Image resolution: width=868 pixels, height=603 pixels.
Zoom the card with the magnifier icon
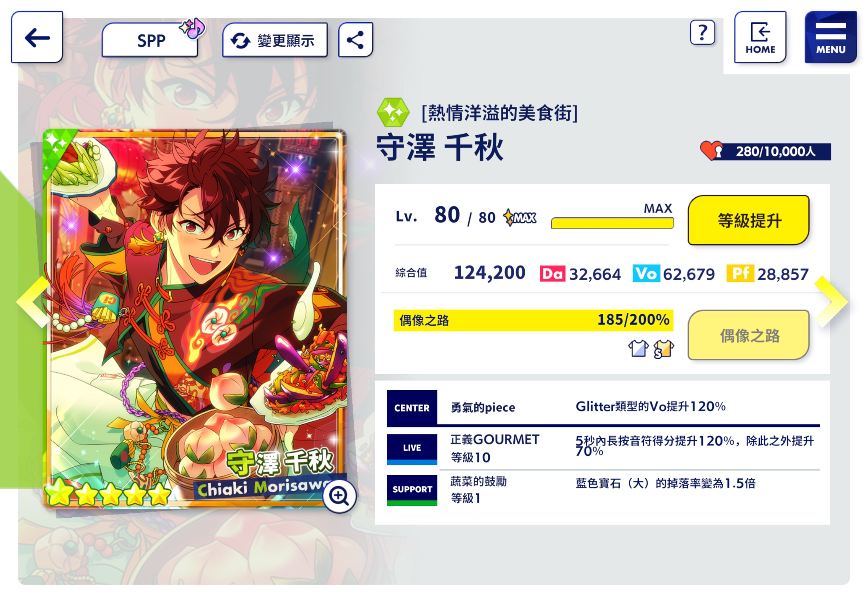tap(339, 496)
